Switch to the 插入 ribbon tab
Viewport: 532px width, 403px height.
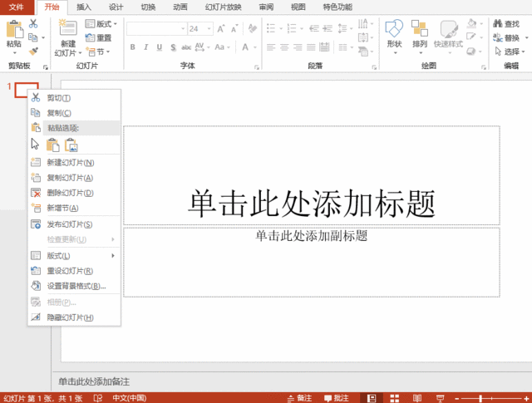click(x=84, y=7)
